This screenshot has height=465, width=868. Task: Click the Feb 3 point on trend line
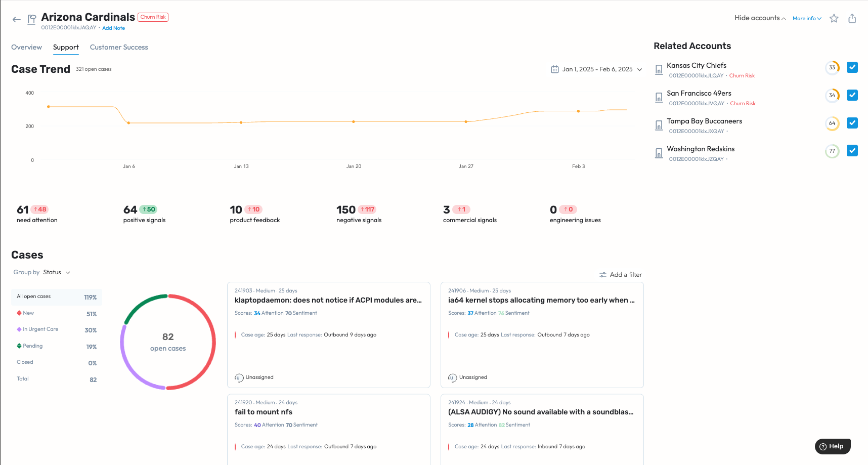coord(578,111)
